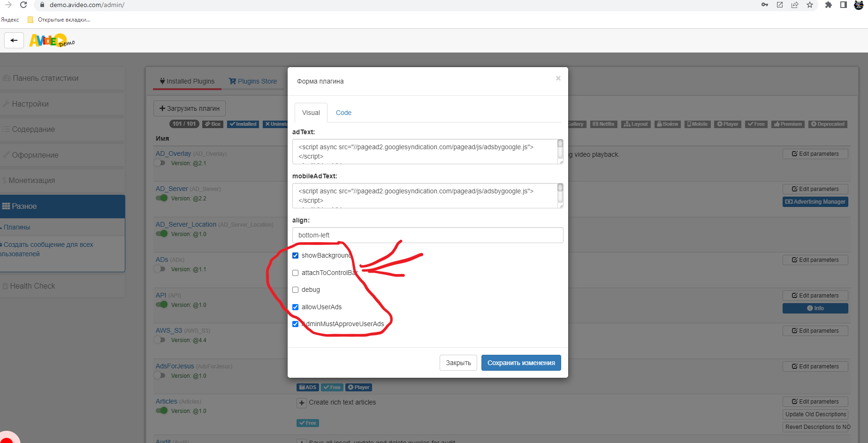Toggle the AWS_S3 plugin switch
The image size is (868, 443).
coord(161,340)
